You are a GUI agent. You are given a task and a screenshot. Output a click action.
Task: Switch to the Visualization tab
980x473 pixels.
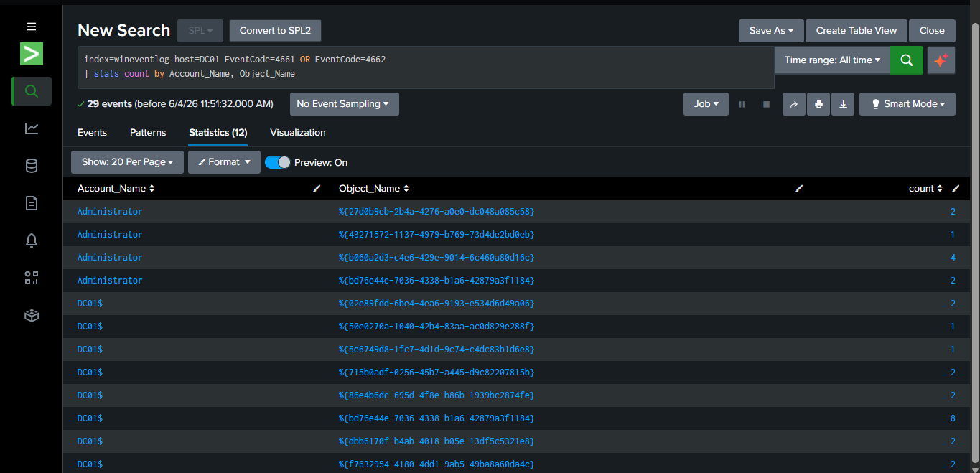pyautogui.click(x=298, y=133)
